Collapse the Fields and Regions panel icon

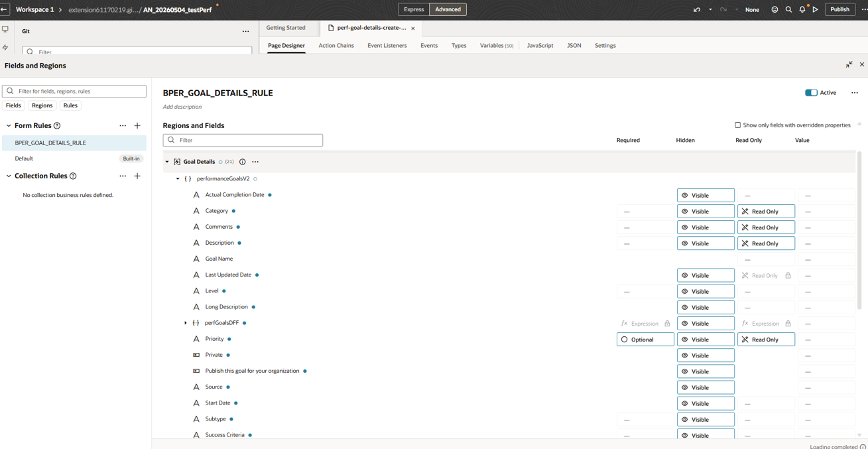(x=849, y=64)
